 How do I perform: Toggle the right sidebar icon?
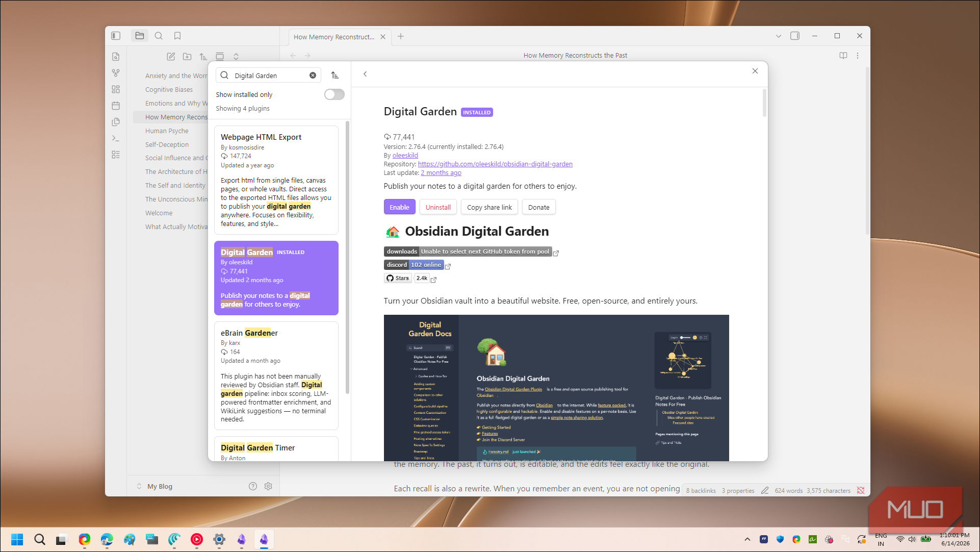(x=795, y=36)
